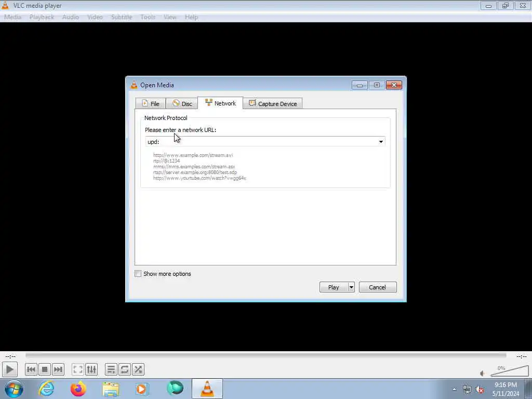The image size is (532, 399).
Task: Click the VLC cone icon in Open Media title
Action: pos(134,85)
